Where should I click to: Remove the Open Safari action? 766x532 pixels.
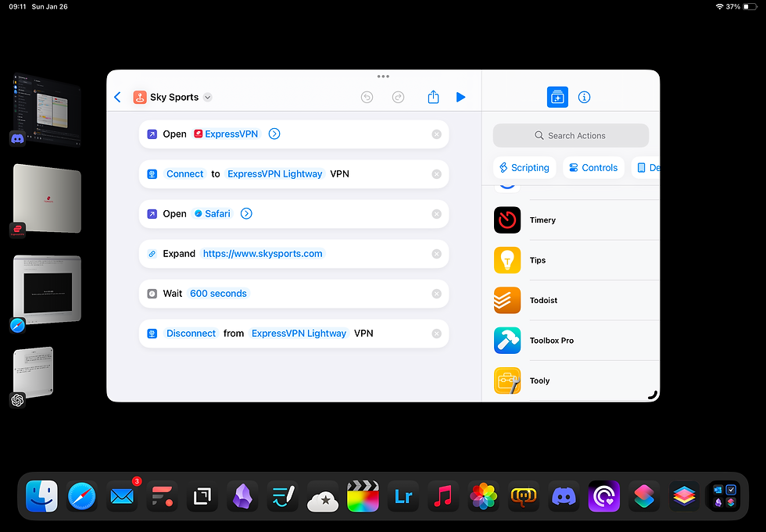click(x=437, y=214)
